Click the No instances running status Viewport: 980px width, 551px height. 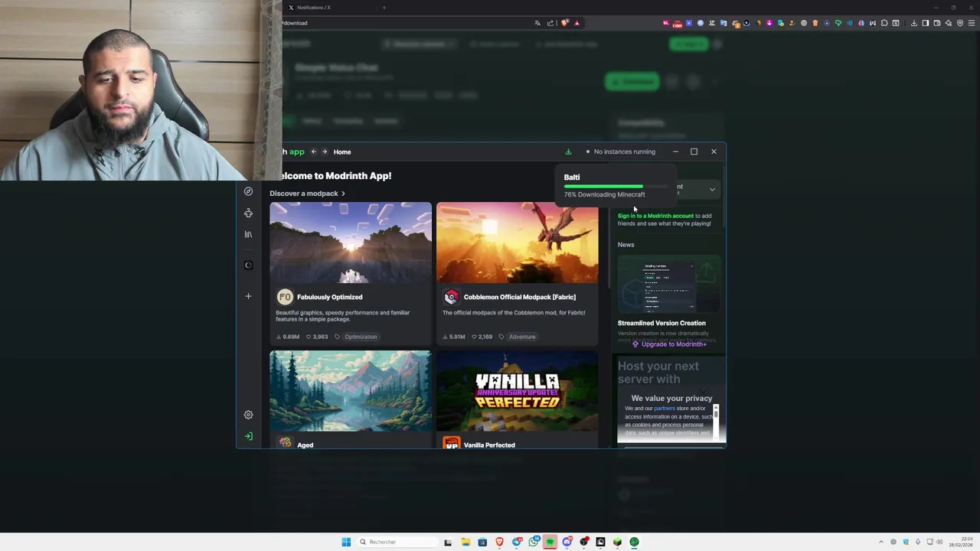(621, 152)
